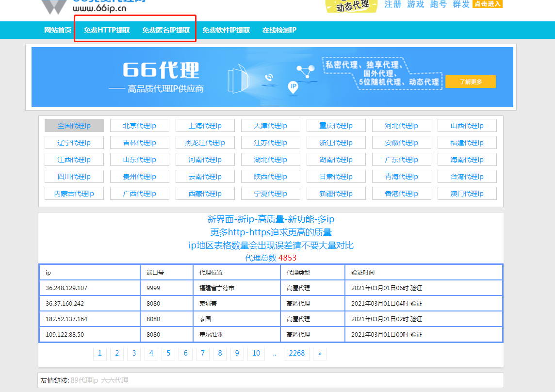Select 陕西代理ip region
Viewport: 555px width, 392px height.
(x=270, y=176)
